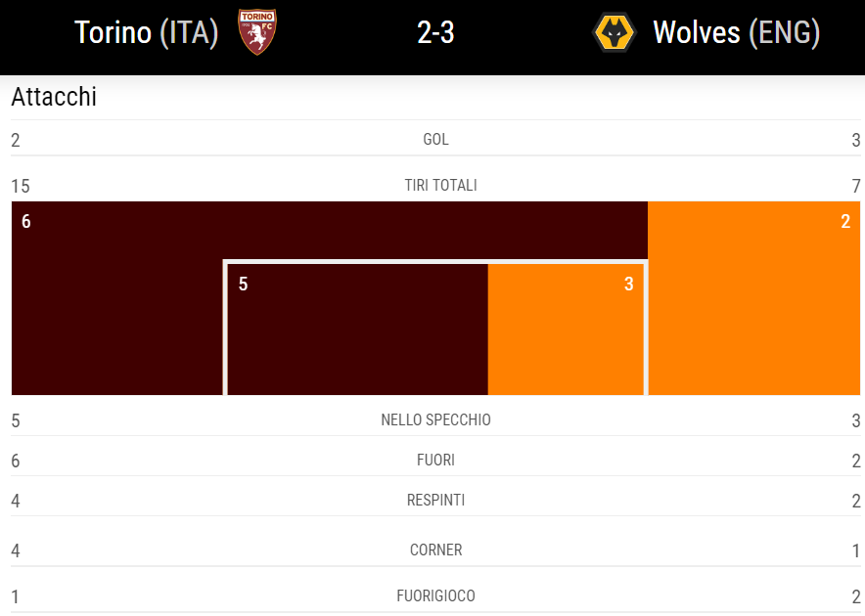Click the CORNER stat label
The width and height of the screenshot is (865, 616).
(x=435, y=550)
